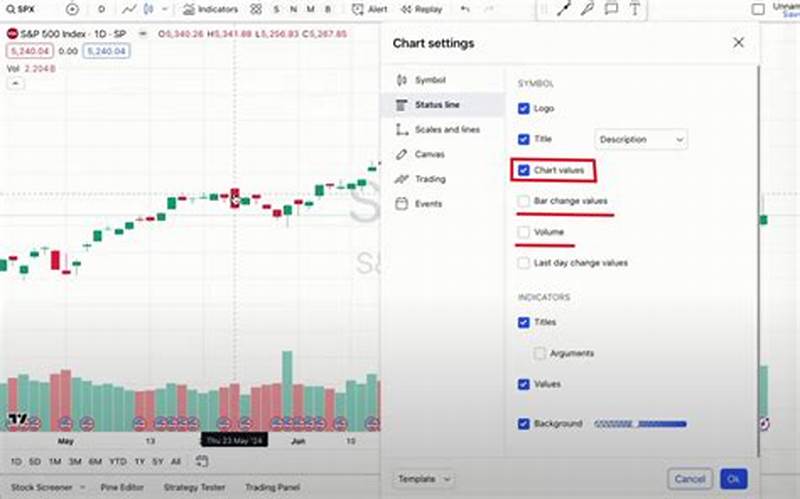
Task: Set the range to YTD
Action: [118, 461]
